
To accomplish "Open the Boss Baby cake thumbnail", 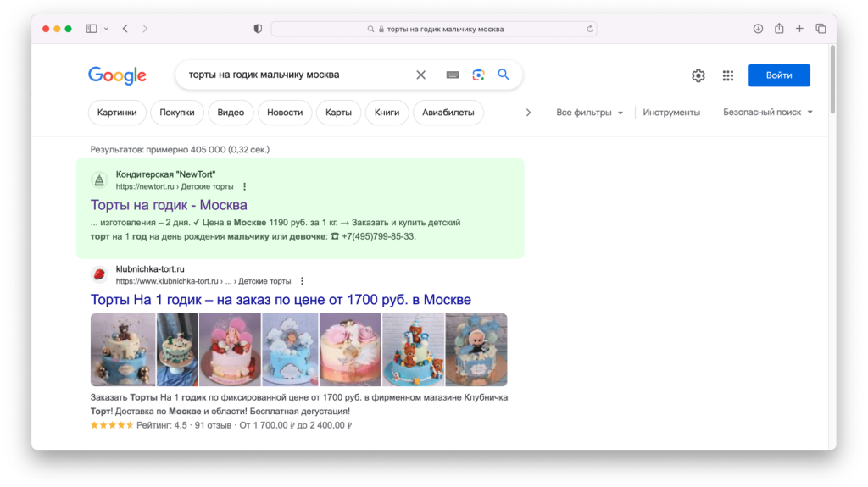I will click(476, 350).
